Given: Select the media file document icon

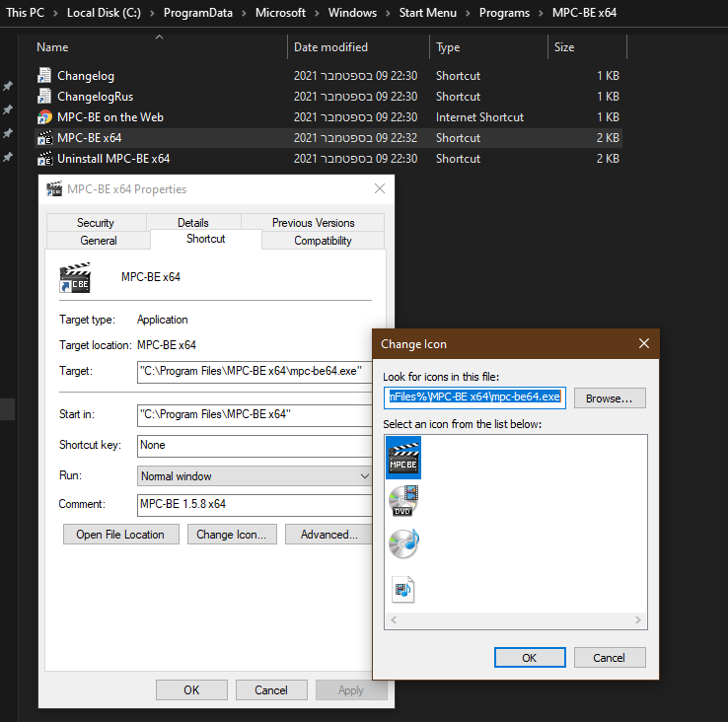Looking at the screenshot, I should pyautogui.click(x=402, y=589).
